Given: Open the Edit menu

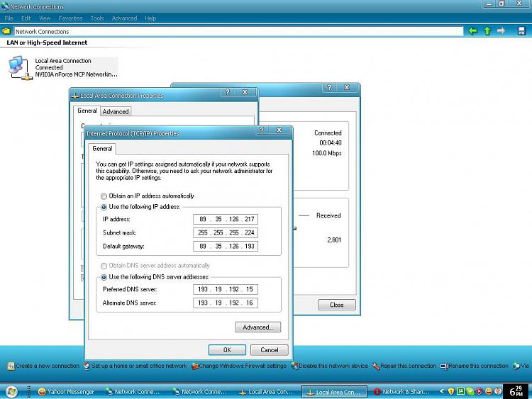Looking at the screenshot, I should (x=26, y=18).
